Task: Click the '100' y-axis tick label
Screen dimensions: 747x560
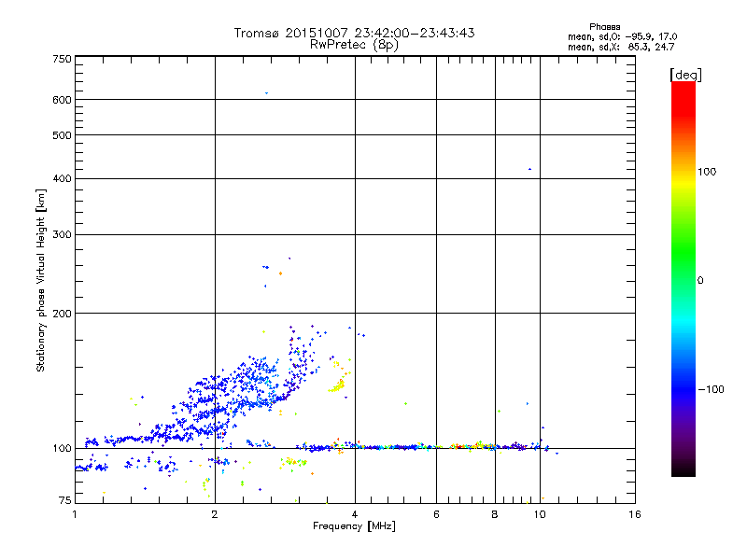Action: [62, 448]
